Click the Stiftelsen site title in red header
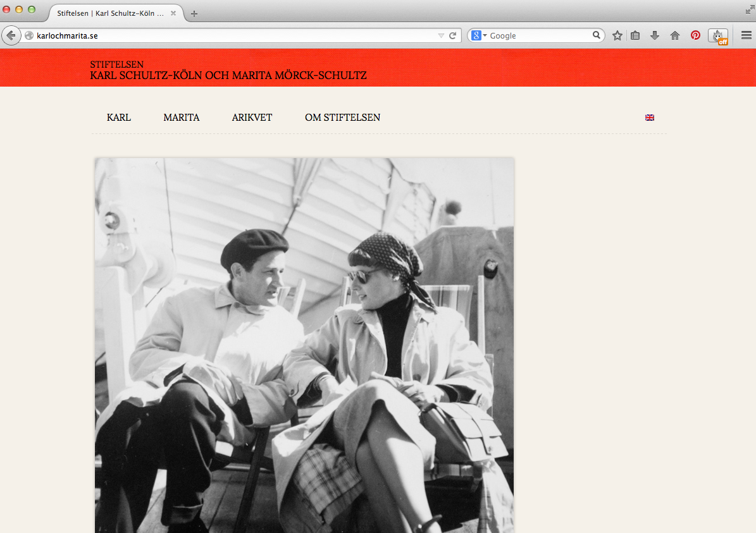Image resolution: width=756 pixels, height=533 pixels. (228, 70)
